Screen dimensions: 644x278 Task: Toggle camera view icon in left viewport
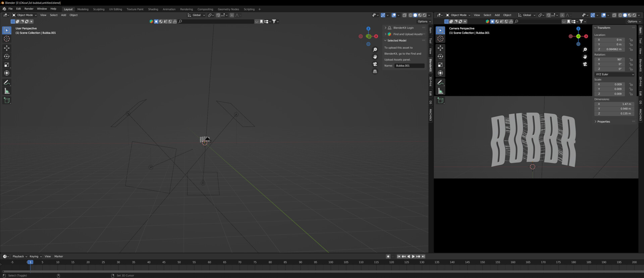375,64
